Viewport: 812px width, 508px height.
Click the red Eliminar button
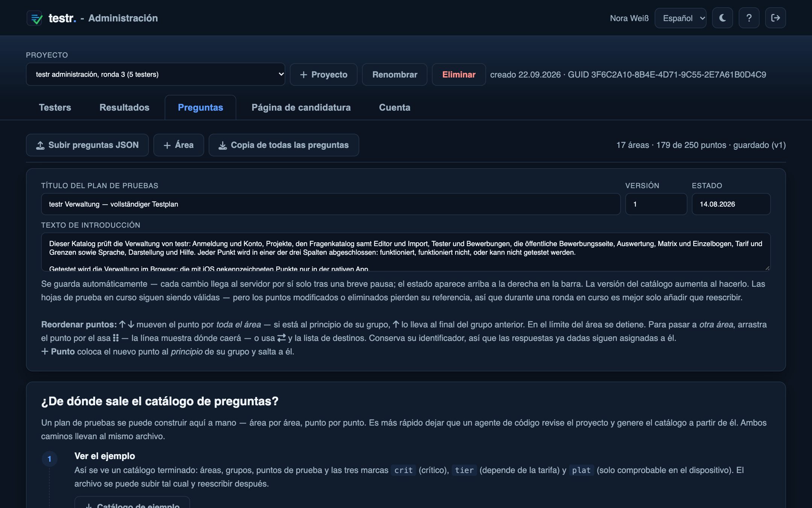click(459, 75)
